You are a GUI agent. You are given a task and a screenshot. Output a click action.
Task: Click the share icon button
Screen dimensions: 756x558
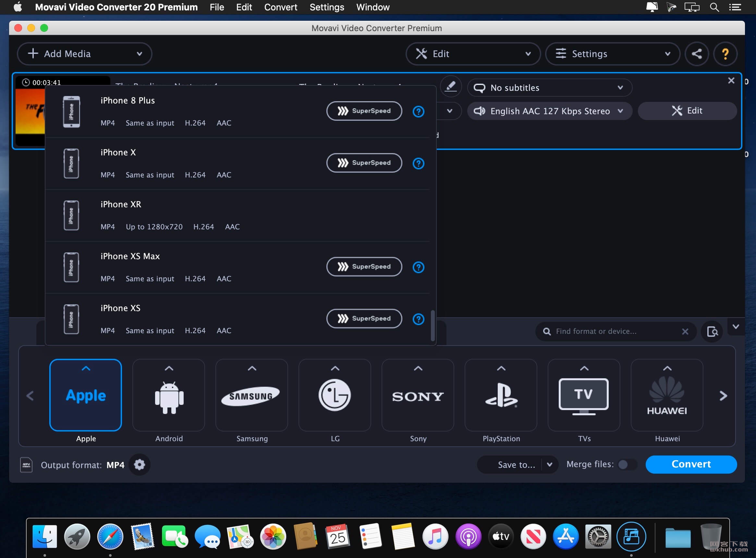(x=696, y=54)
